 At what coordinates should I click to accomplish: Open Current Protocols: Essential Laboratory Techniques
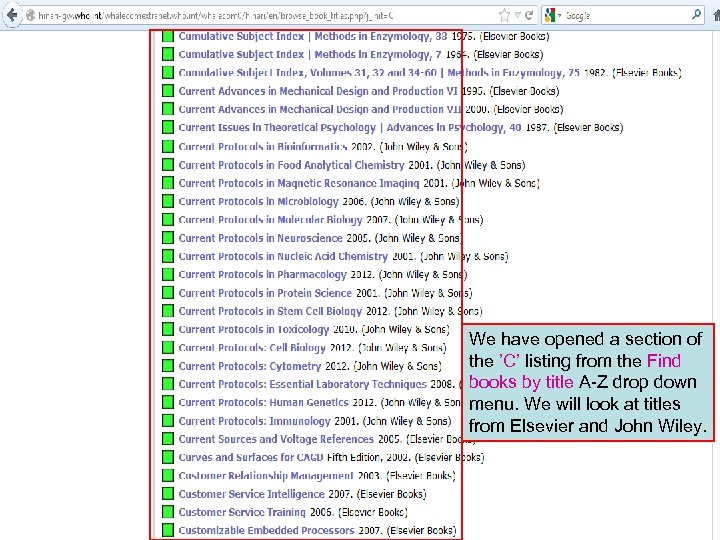click(x=303, y=384)
